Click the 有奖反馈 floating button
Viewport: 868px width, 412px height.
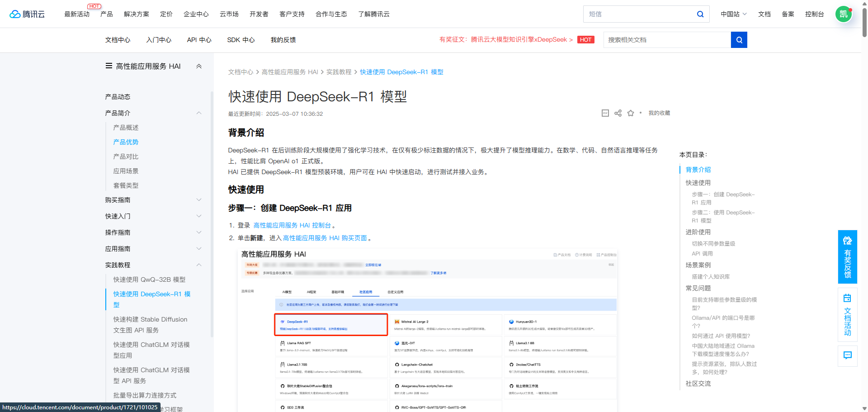[848, 257]
